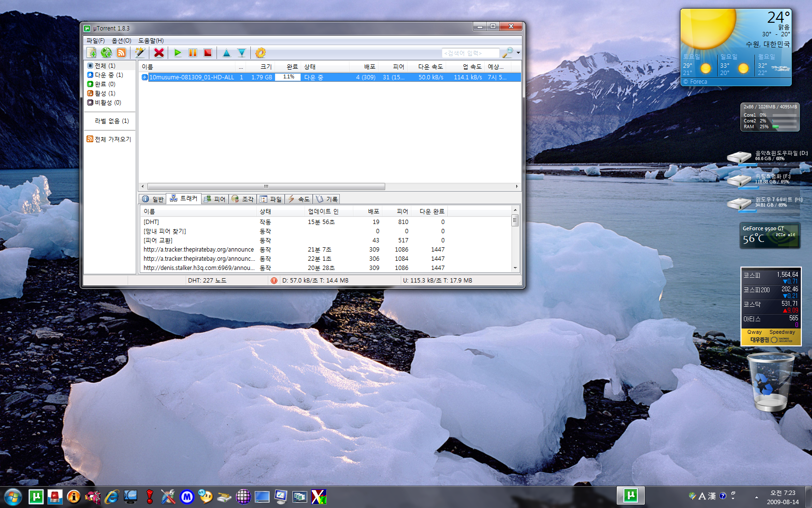This screenshot has height=508, width=812.
Task: Click the search keyword input field
Action: 471,53
